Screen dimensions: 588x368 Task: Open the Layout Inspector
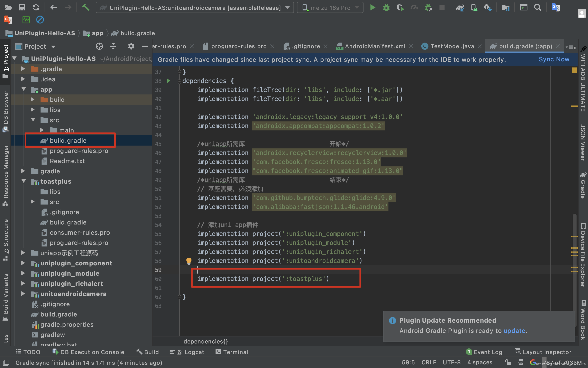(x=543, y=352)
